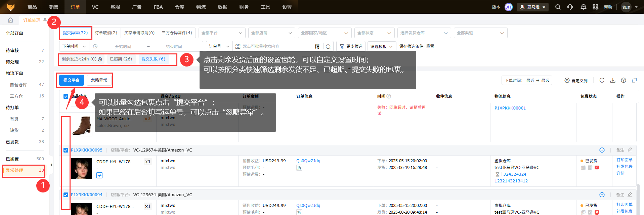Click the download export icon

point(613,80)
